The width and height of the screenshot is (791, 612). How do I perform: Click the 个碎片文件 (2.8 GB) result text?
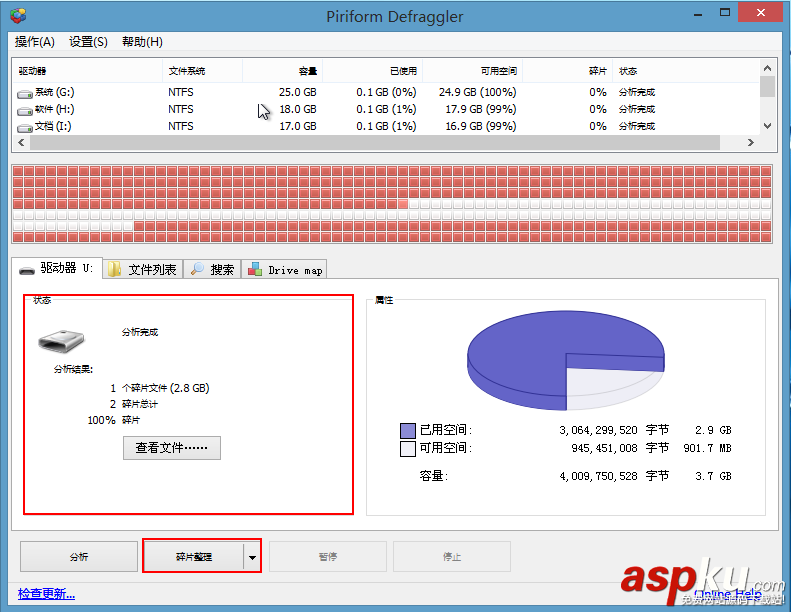point(165,388)
